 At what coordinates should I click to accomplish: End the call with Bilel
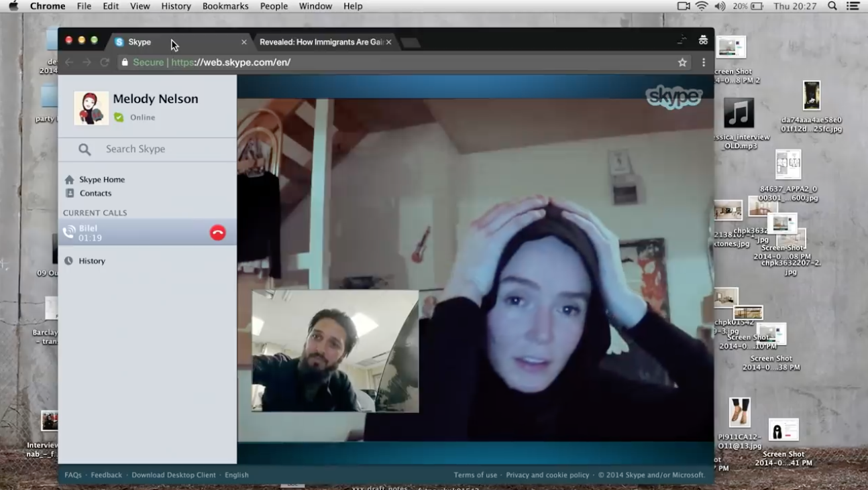pos(218,233)
